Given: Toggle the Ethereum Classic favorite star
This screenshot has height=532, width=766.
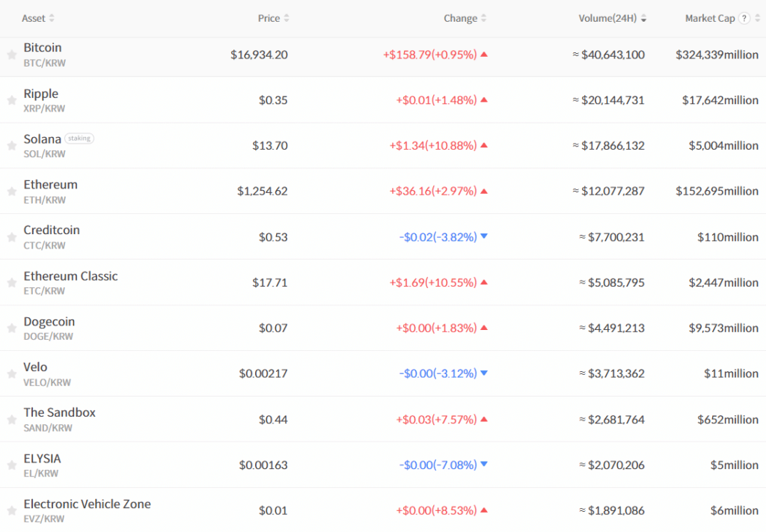Looking at the screenshot, I should (x=12, y=282).
